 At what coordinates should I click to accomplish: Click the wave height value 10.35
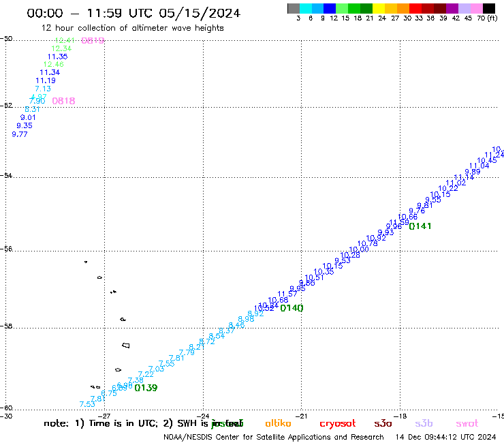point(324,272)
